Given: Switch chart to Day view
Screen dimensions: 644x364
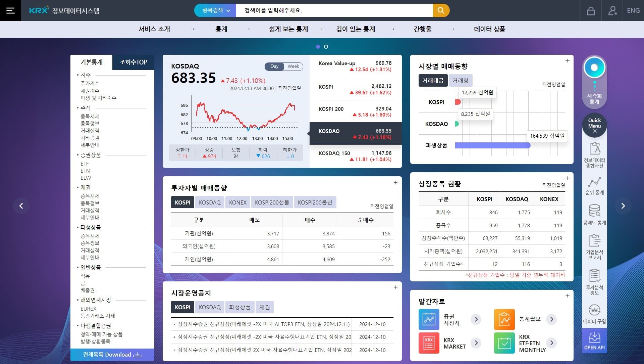Looking at the screenshot, I should coord(274,66).
